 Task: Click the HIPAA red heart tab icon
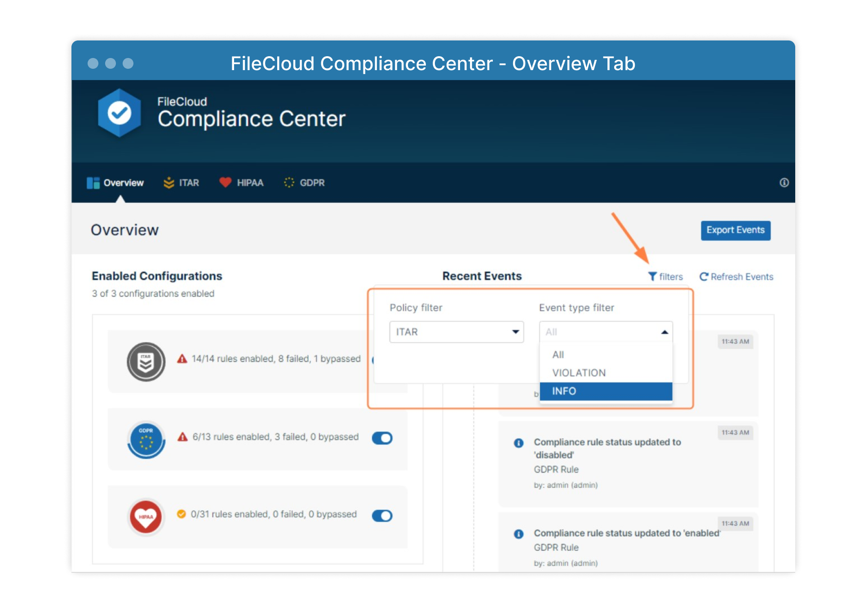225,183
